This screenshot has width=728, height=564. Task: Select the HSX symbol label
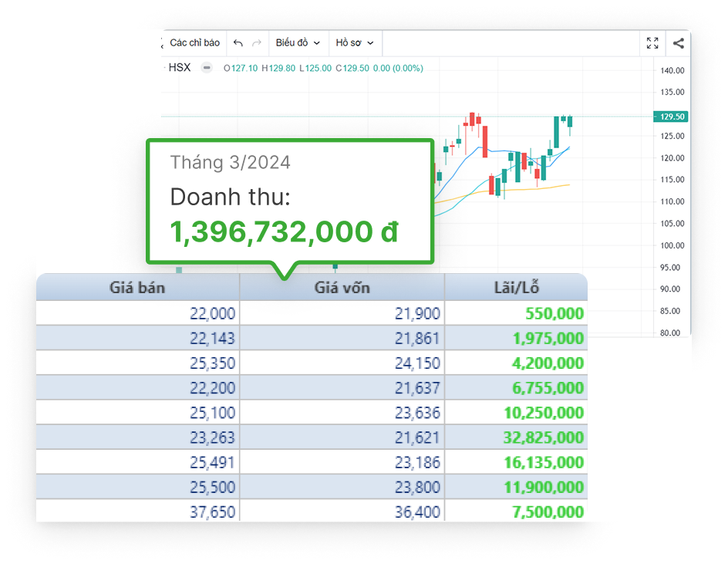180,68
